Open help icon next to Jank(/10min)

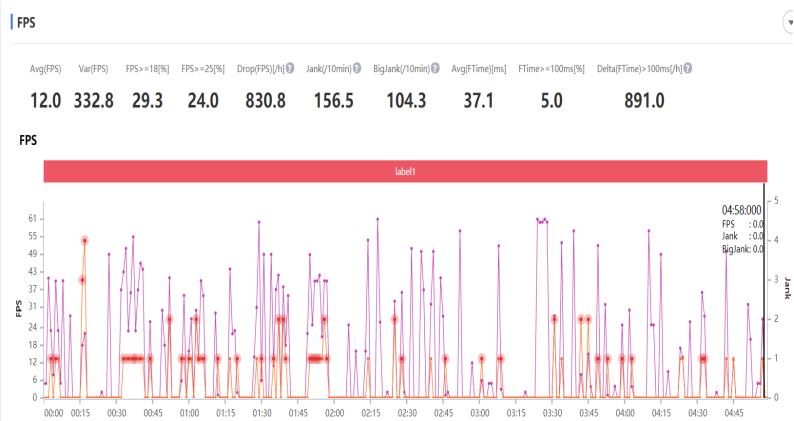[357, 68]
